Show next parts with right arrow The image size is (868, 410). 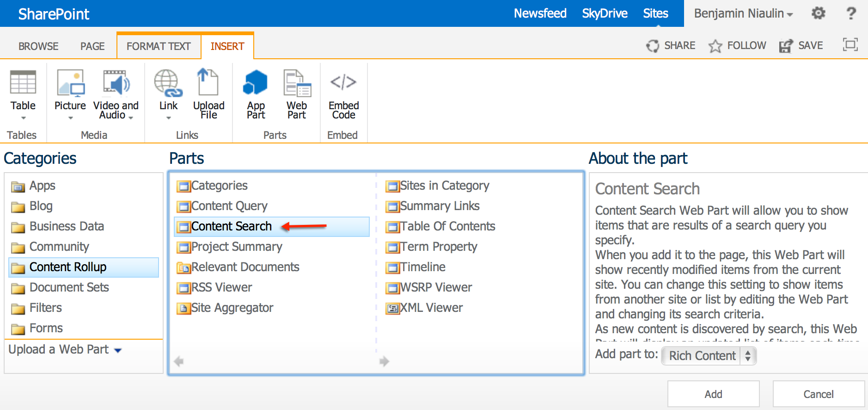(x=384, y=361)
